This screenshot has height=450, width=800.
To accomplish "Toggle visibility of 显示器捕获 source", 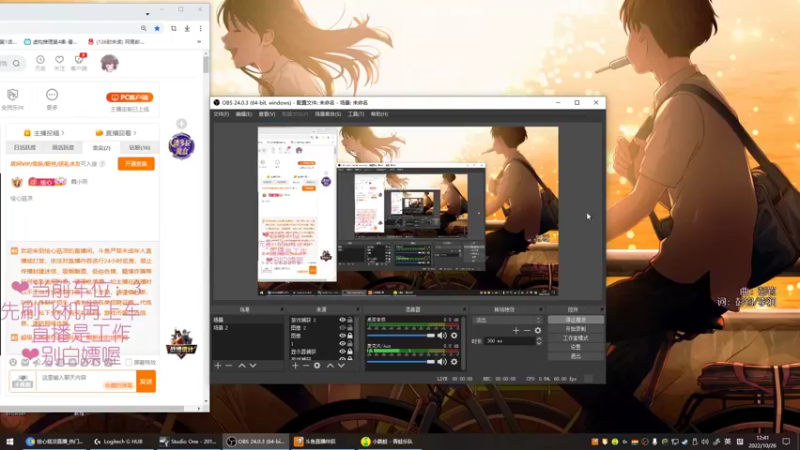I will click(x=342, y=352).
